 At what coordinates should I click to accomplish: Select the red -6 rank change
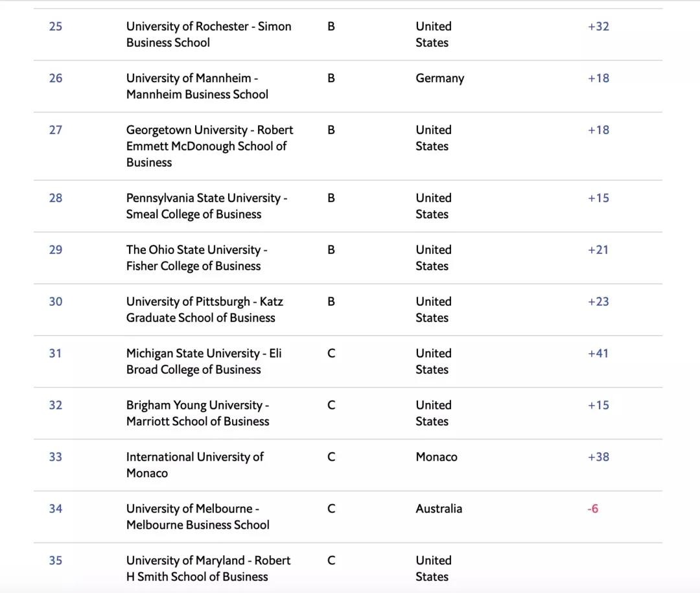[592, 509]
